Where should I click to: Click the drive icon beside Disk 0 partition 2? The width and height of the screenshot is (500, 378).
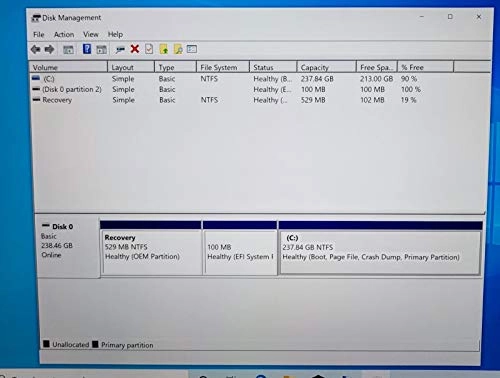(x=36, y=89)
